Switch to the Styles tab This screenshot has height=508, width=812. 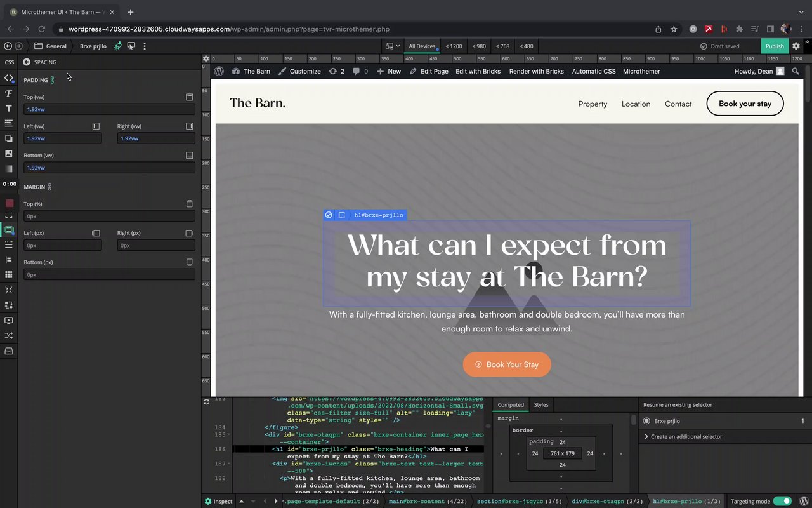tap(541, 404)
